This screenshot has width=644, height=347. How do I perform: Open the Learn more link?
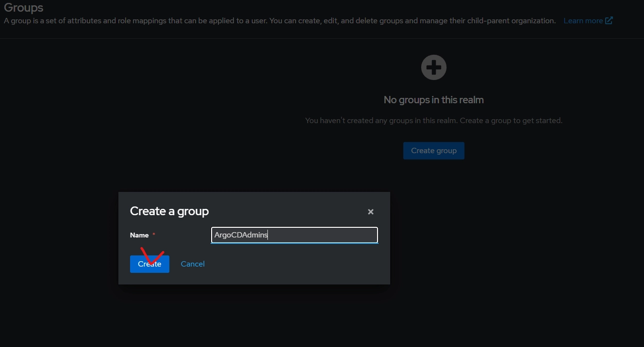pos(583,21)
